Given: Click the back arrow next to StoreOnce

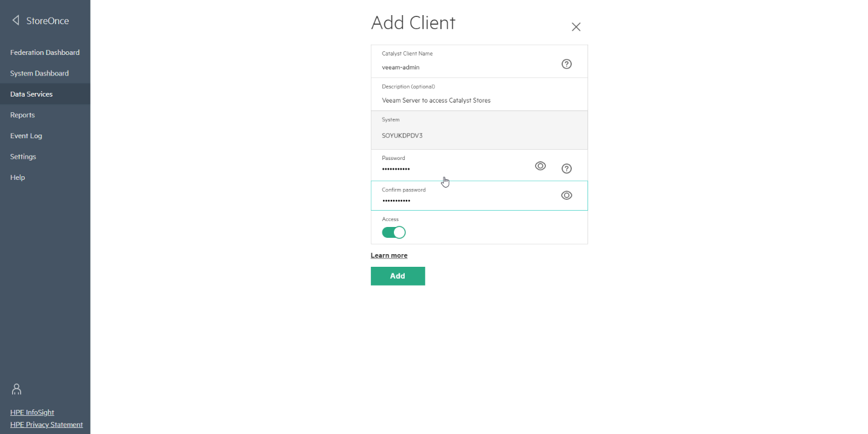Looking at the screenshot, I should tap(16, 21).
